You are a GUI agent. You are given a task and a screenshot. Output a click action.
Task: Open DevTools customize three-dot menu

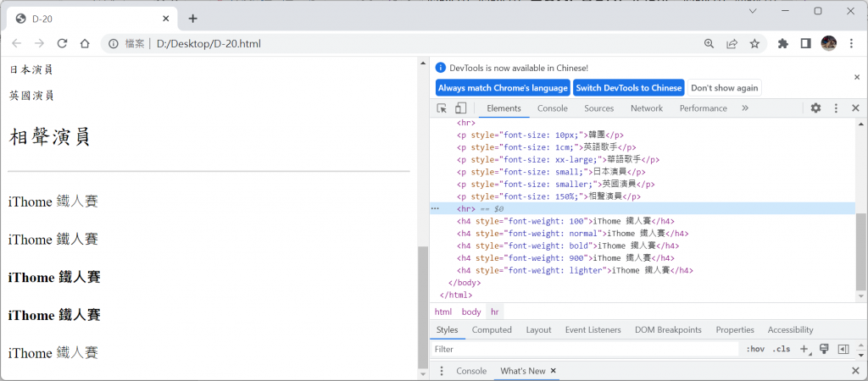(x=836, y=108)
